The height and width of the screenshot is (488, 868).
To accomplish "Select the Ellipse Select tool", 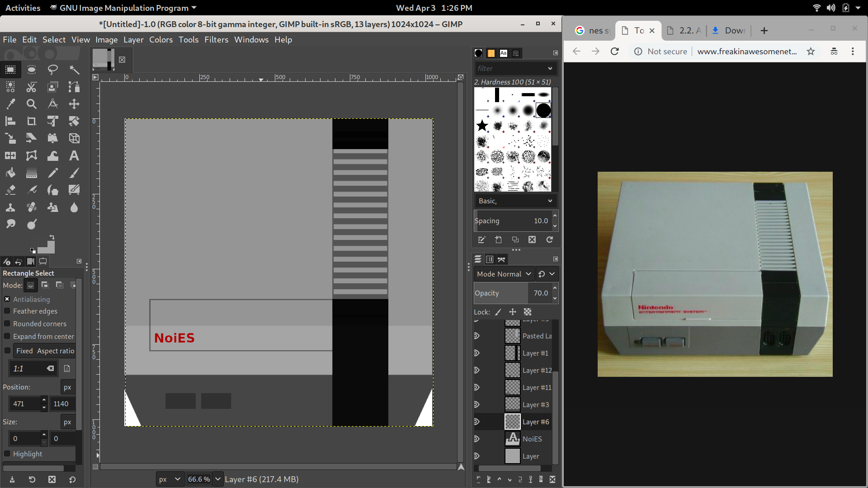I will 32,70.
